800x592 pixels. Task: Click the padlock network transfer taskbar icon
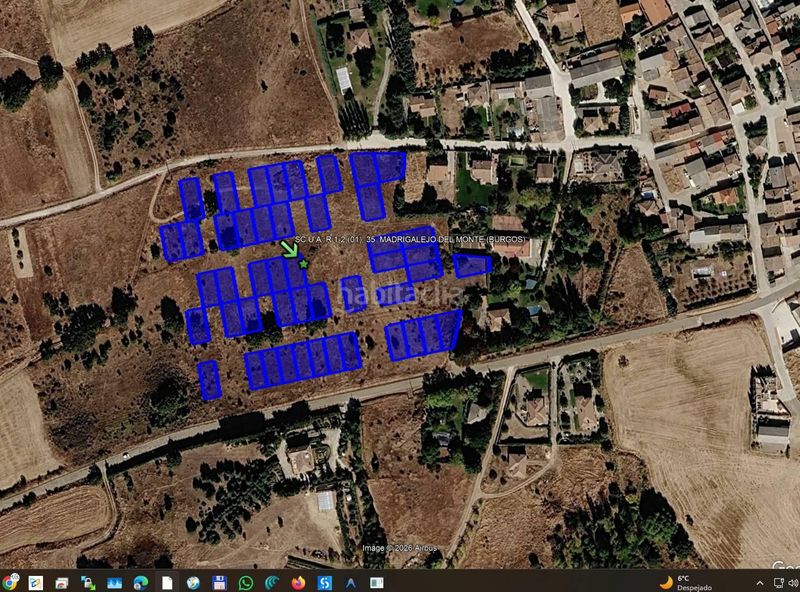click(x=88, y=583)
